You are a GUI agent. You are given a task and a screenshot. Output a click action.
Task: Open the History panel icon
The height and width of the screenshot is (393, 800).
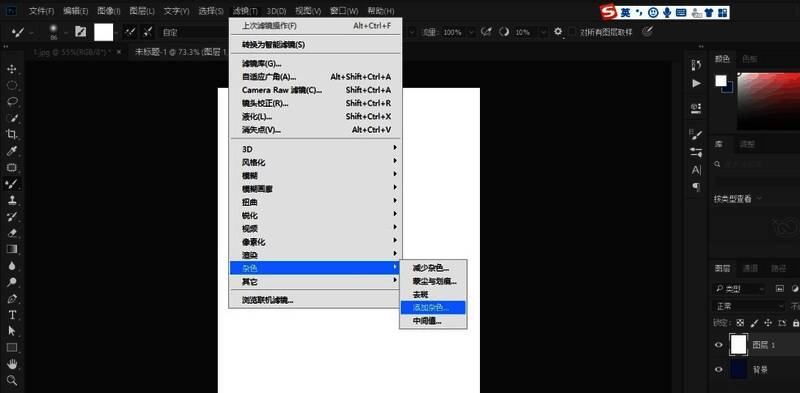coord(696,65)
